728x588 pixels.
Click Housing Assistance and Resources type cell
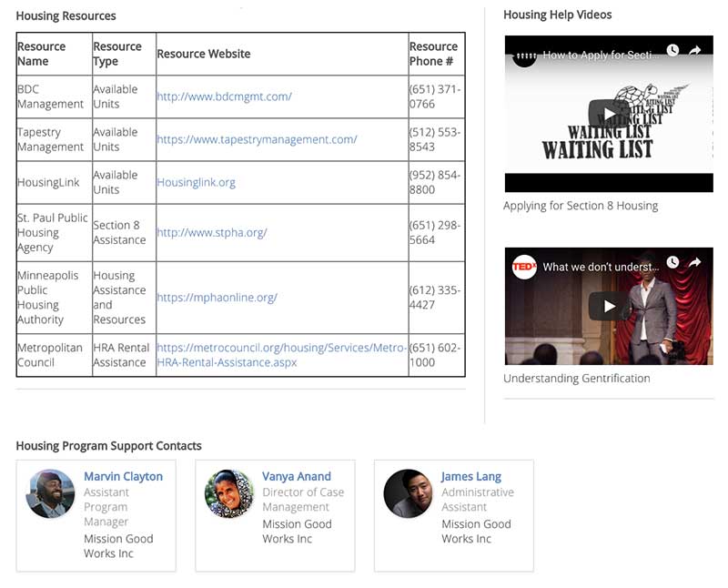[124, 298]
